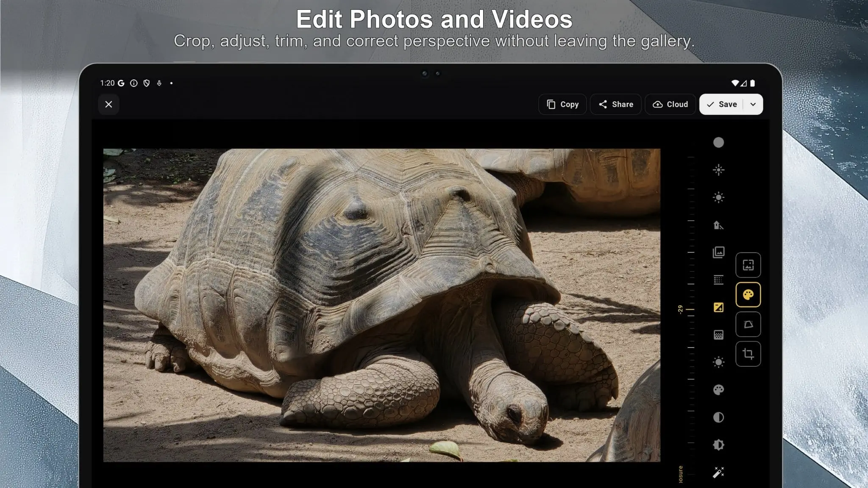This screenshot has height=488, width=868.
Task: Tap the battery indicator in the status bar
Action: [x=753, y=83]
